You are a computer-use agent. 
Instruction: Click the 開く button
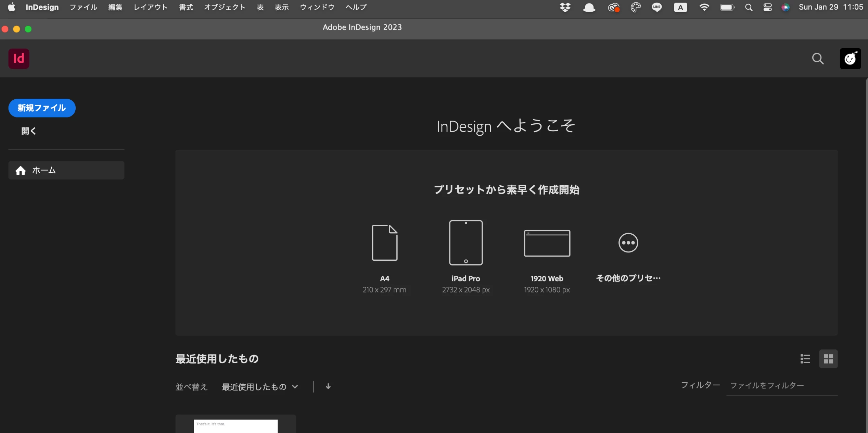tap(29, 131)
